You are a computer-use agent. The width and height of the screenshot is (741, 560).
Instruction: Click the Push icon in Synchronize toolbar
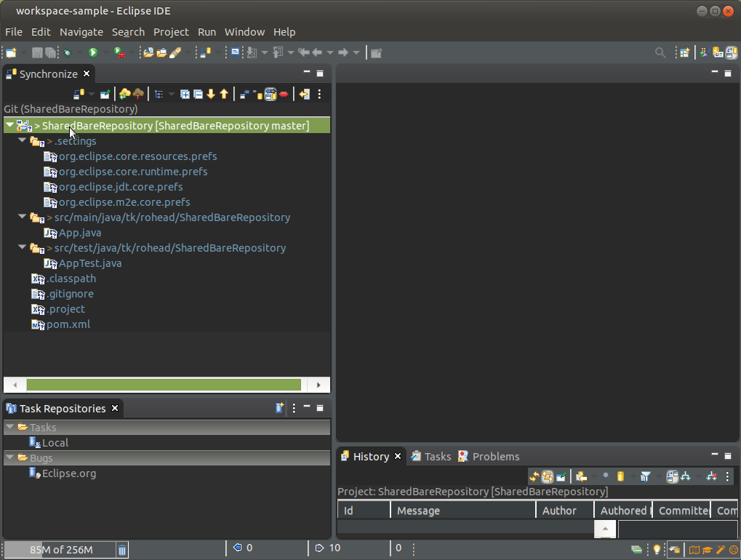(x=137, y=94)
